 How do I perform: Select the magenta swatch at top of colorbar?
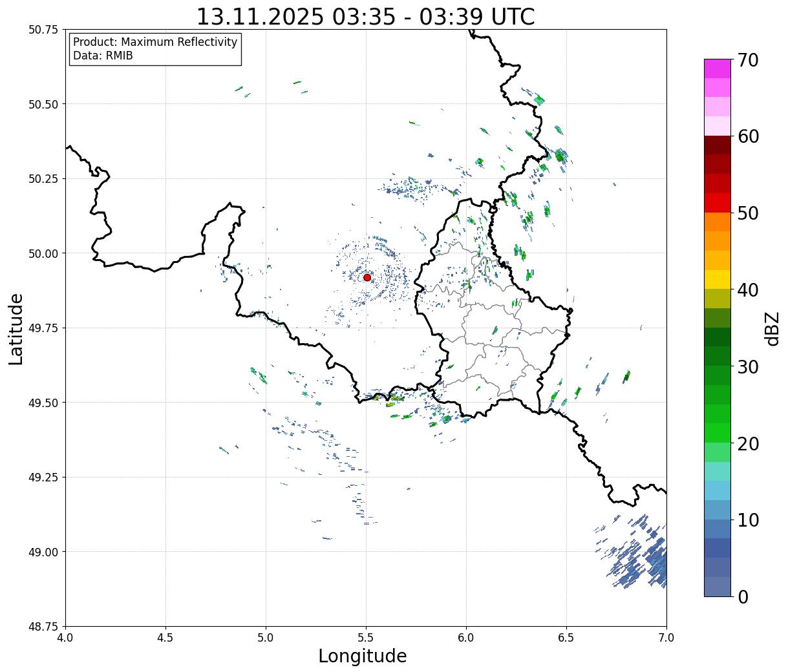coord(717,68)
